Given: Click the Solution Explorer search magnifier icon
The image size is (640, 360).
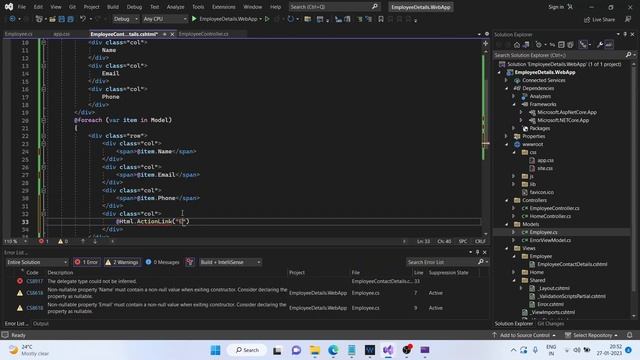Looking at the screenshot, I should (629, 55).
